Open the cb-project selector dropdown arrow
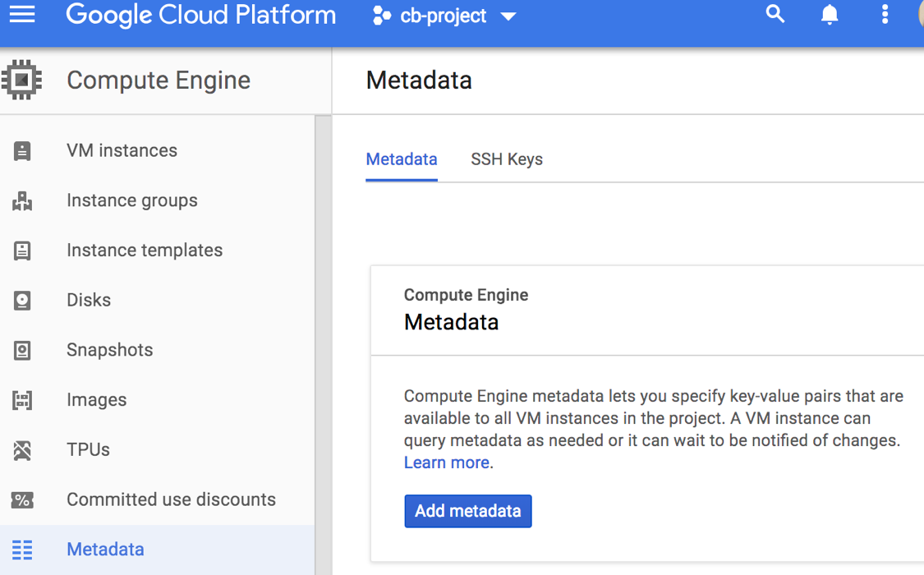This screenshot has height=575, width=924. [508, 16]
